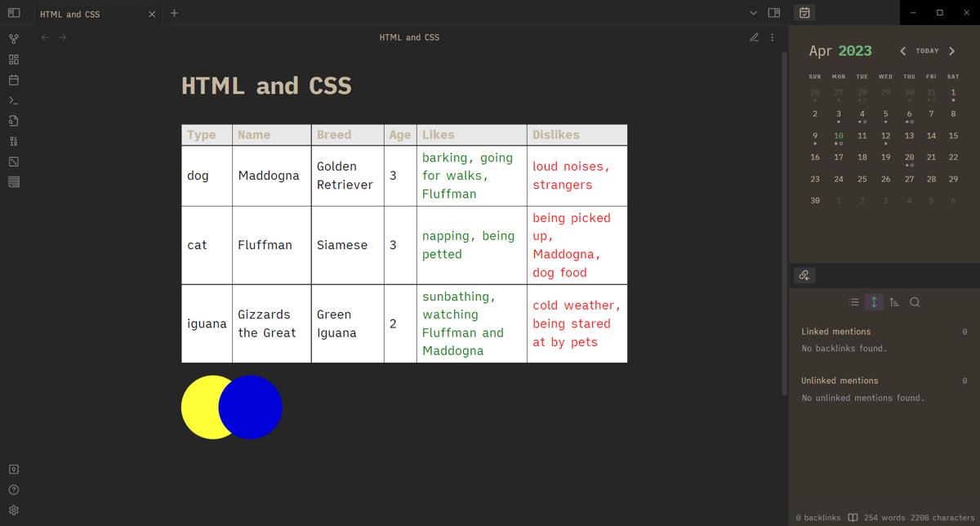Open the Calendar plugin tab icon
Screen dimensions: 980x526
tap(804, 13)
